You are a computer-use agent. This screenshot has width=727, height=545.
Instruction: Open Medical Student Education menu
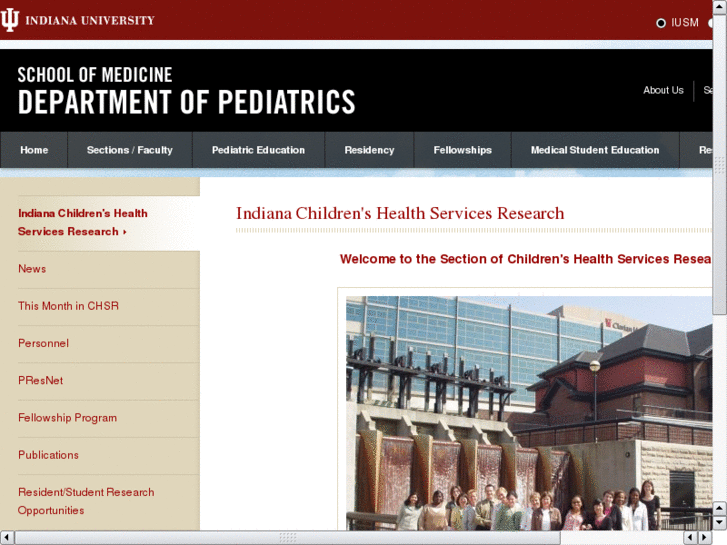click(x=595, y=150)
